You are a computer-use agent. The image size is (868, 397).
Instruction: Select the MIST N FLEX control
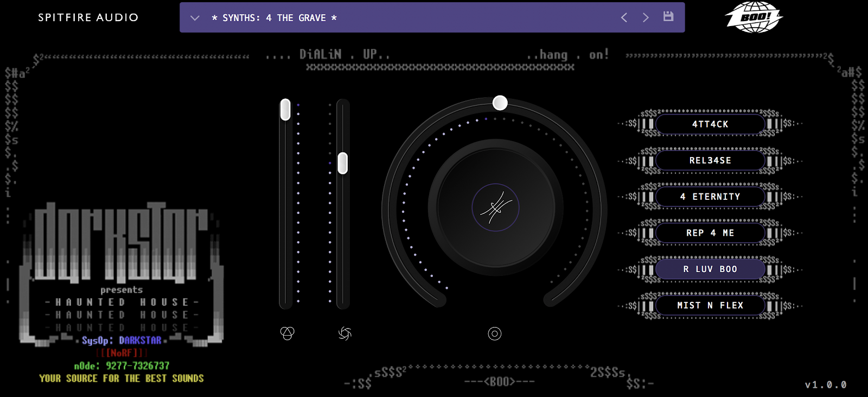tap(710, 306)
